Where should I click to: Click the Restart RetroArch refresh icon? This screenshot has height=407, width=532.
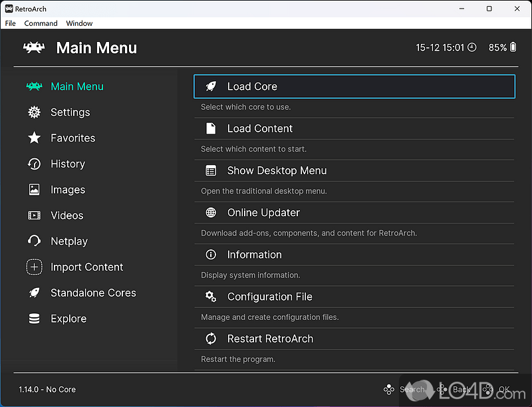tap(211, 339)
